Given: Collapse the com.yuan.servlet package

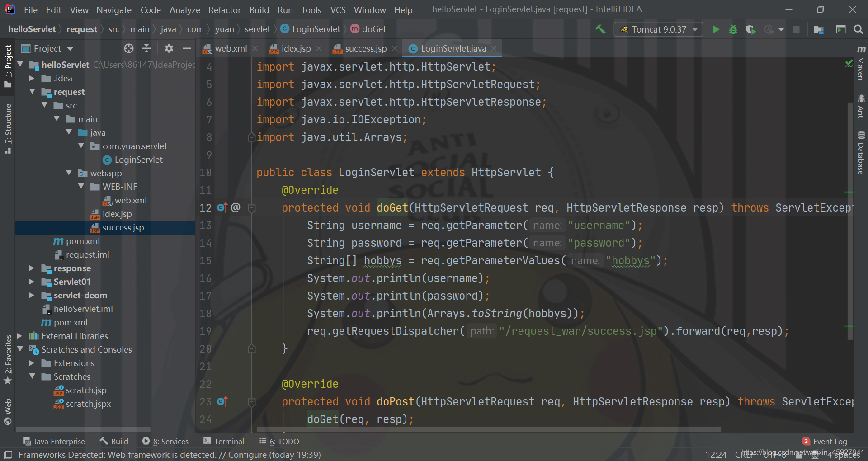Looking at the screenshot, I should 81,146.
